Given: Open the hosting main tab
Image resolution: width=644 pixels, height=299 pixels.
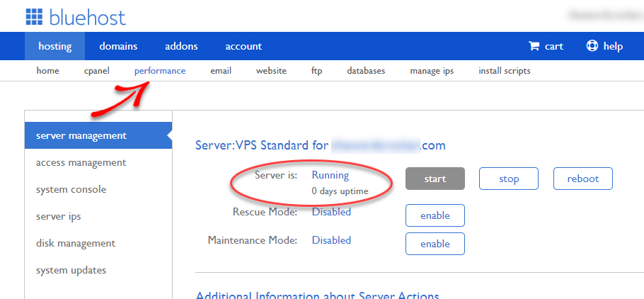Looking at the screenshot, I should click(54, 46).
